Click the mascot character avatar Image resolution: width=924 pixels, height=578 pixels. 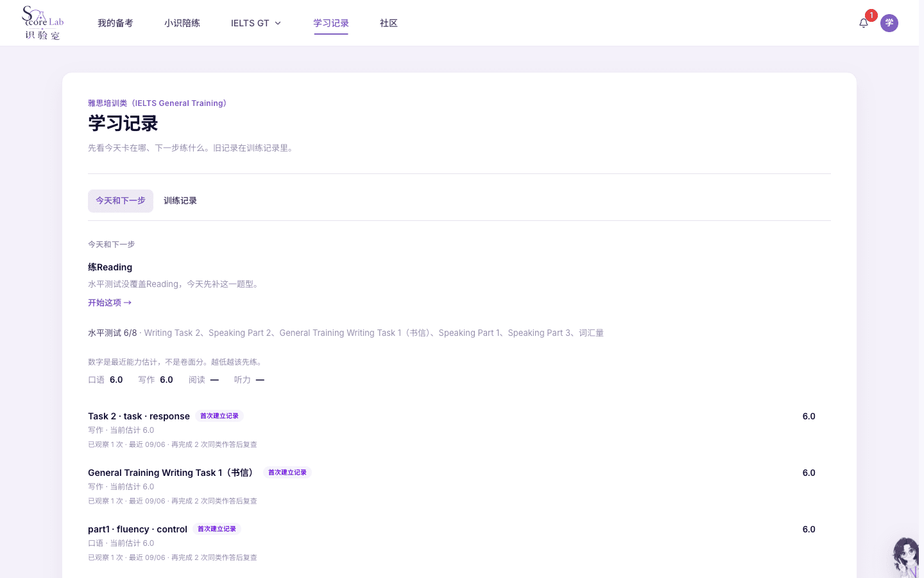point(906,557)
